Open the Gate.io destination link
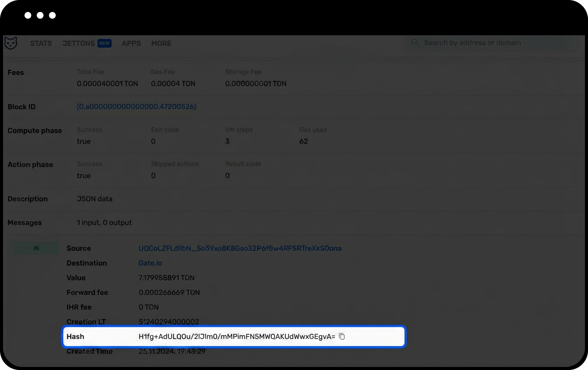This screenshot has height=370, width=588. click(x=150, y=263)
